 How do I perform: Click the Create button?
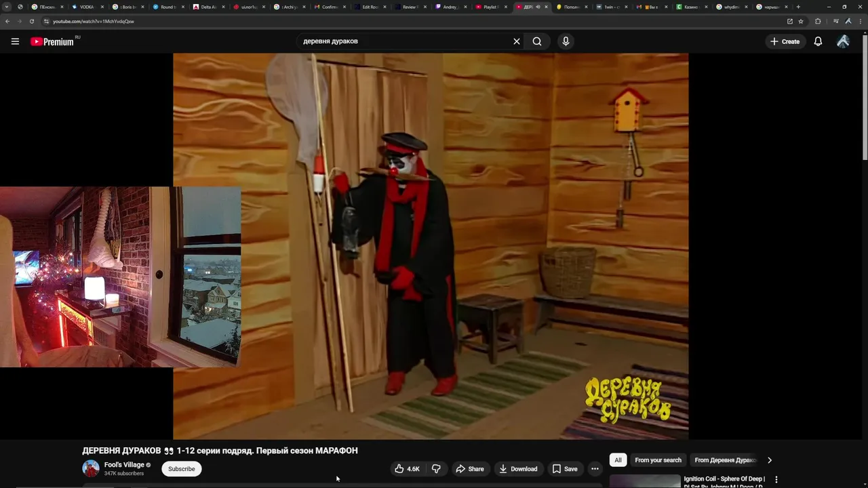(785, 41)
